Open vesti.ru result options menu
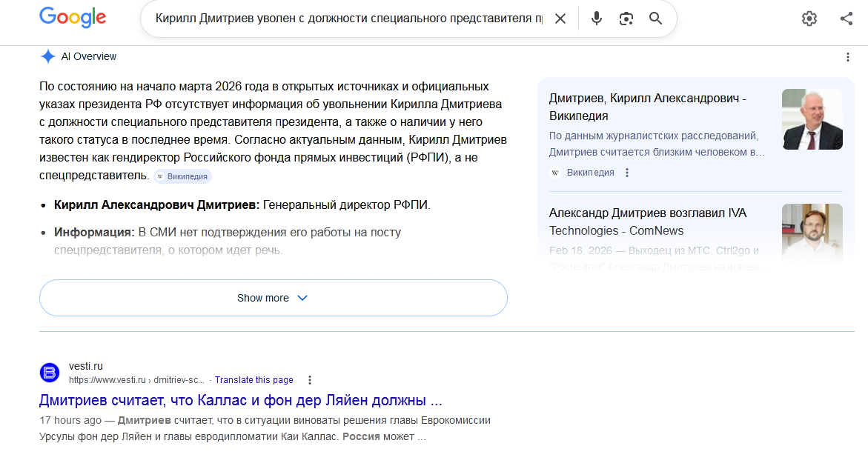Screen dimensions: 868x466 click(310, 380)
